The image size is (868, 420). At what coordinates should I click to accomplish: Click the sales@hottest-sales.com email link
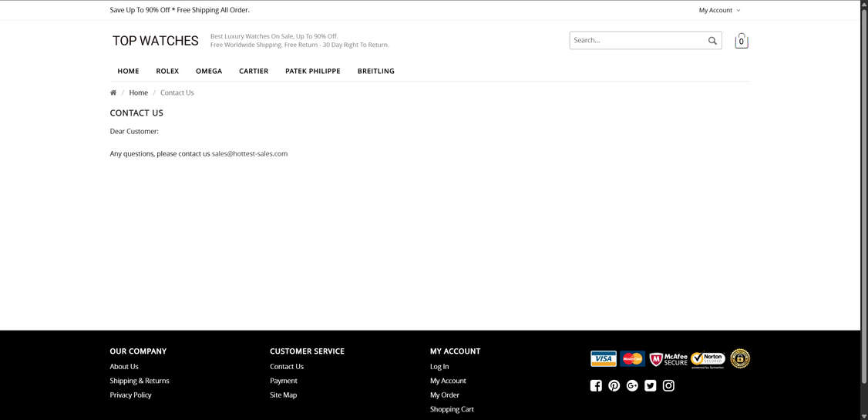point(250,154)
